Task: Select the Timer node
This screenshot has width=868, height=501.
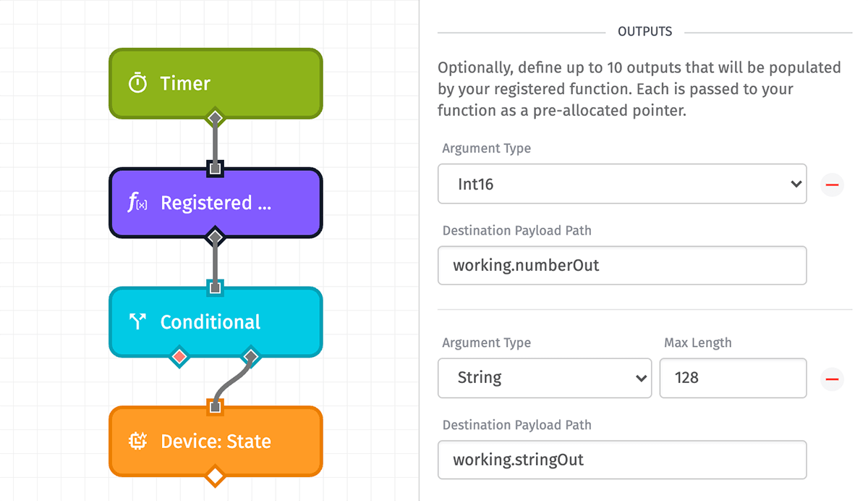Action: point(216,83)
